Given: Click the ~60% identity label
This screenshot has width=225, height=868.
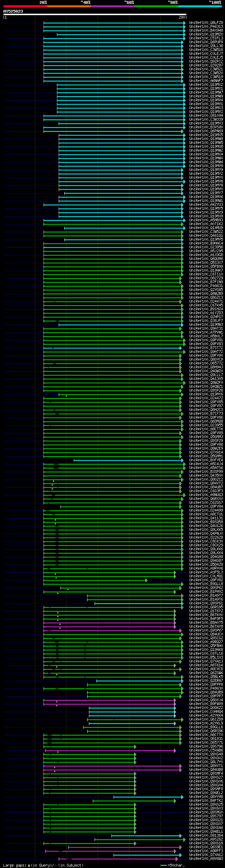Looking at the screenshot, I should [129, 2].
